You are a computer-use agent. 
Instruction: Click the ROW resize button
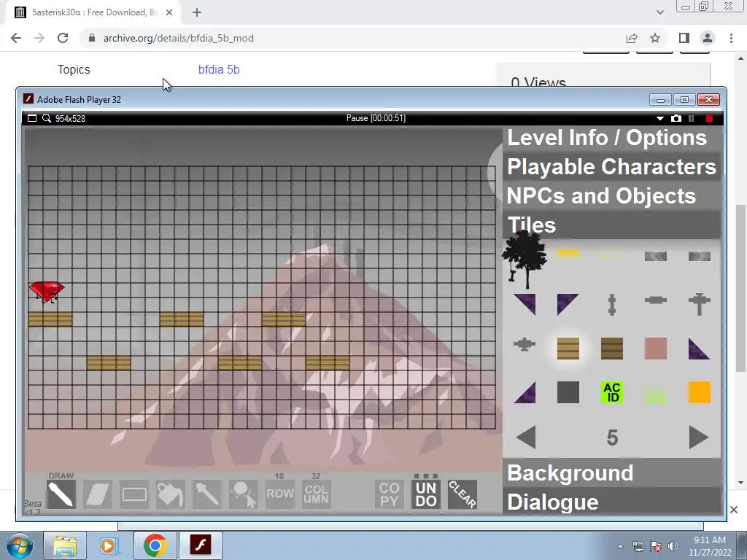tap(280, 495)
